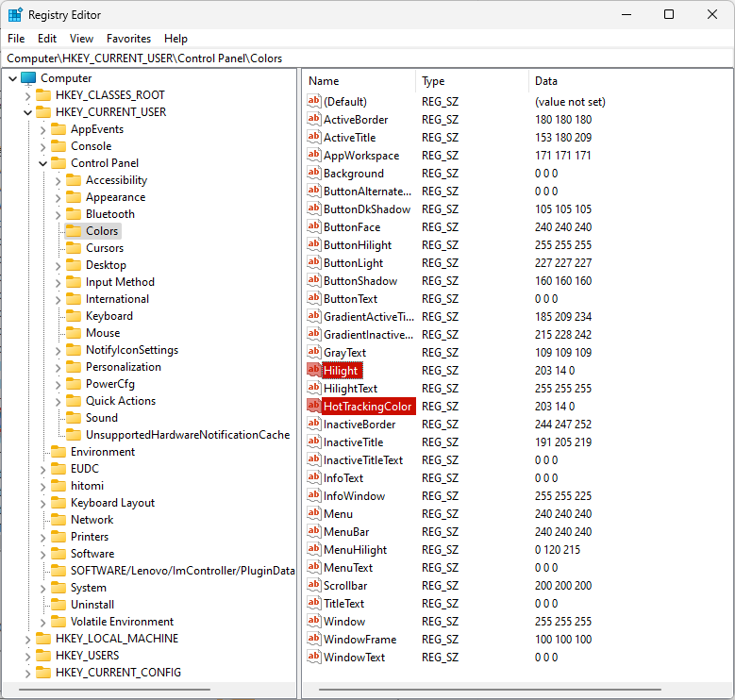
Task: Click the ab icon beside WindowText
Action: [x=313, y=657]
